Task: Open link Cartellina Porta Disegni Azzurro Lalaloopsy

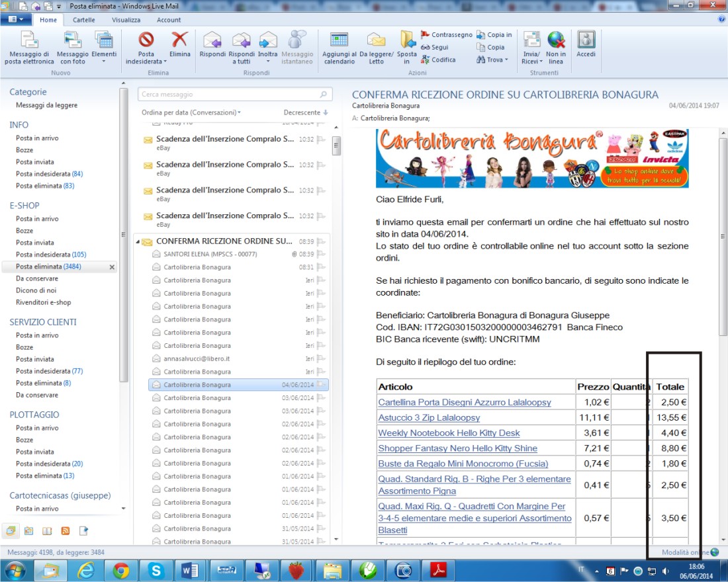Action: click(465, 402)
